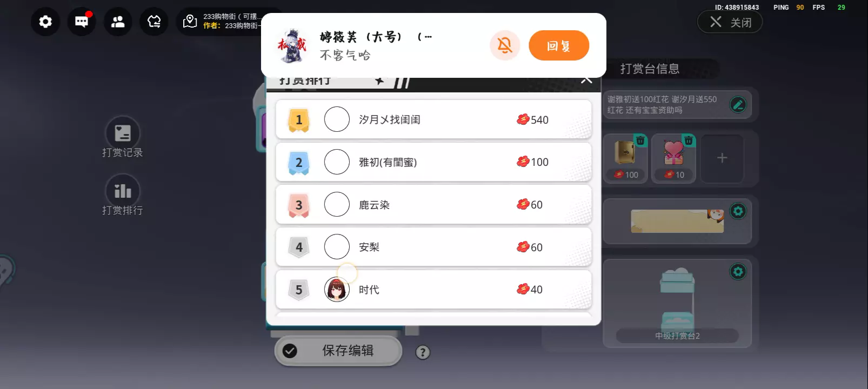The height and width of the screenshot is (389, 868).
Task: Open the chat messages icon
Action: pyautogui.click(x=82, y=22)
